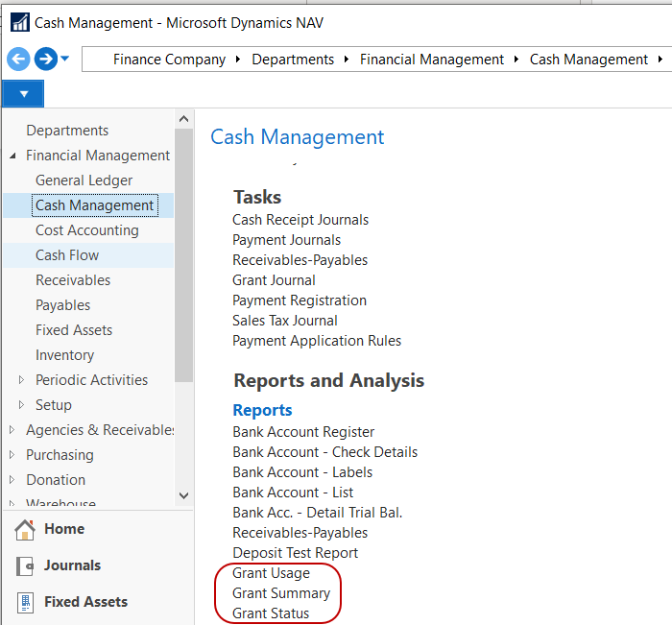Select Cash Flow in the navigation tree
Viewport: 672px width, 625px height.
[67, 255]
